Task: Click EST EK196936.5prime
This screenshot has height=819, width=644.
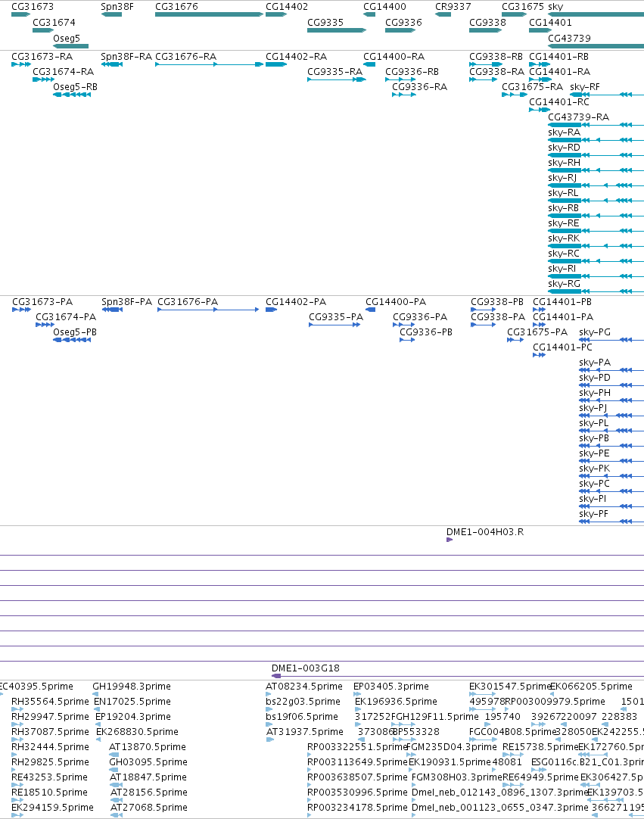Action: (396, 702)
